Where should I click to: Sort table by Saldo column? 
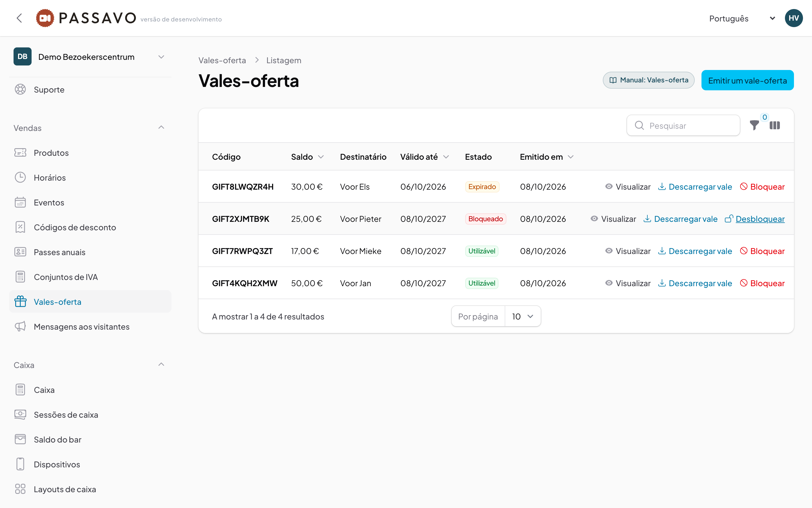[x=307, y=157]
